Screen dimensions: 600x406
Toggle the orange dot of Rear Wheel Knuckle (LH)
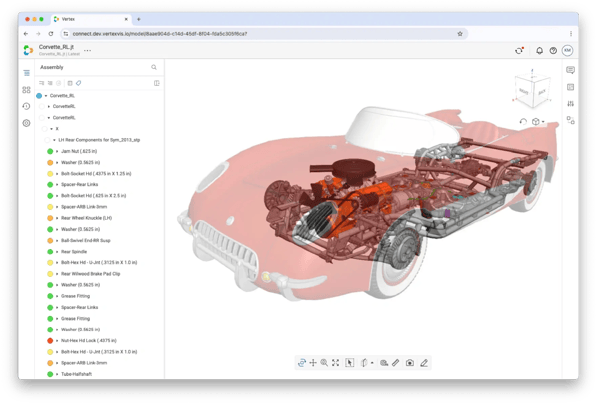[x=50, y=218]
